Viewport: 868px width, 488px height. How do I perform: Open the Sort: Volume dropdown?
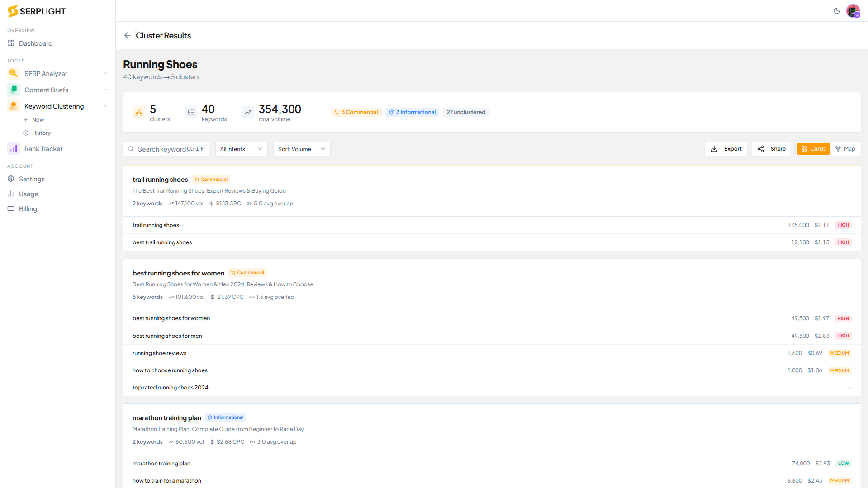click(301, 148)
